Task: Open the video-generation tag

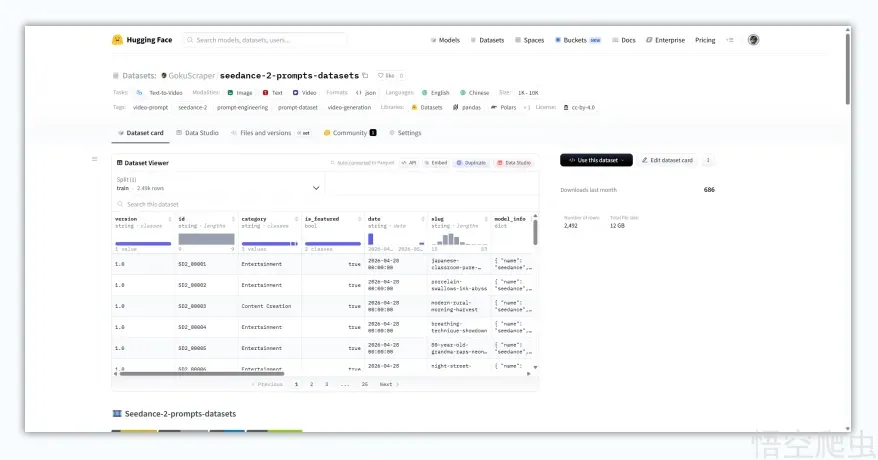Action: [349, 107]
